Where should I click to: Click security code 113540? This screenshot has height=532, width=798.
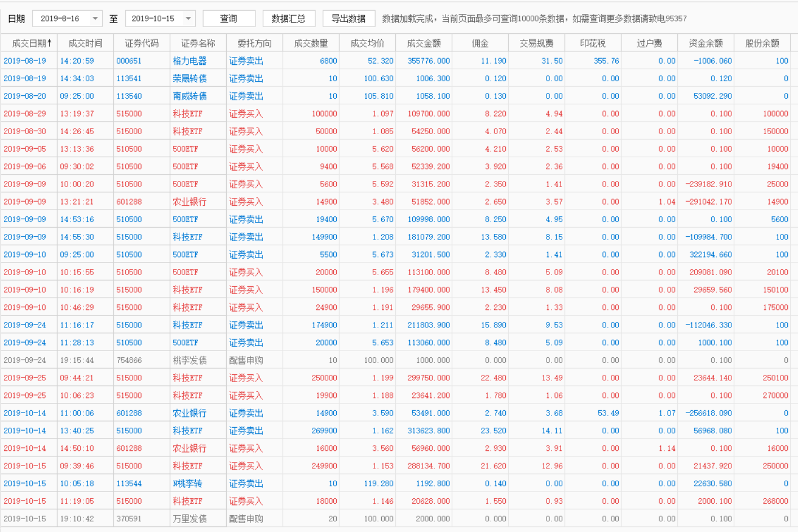click(129, 96)
